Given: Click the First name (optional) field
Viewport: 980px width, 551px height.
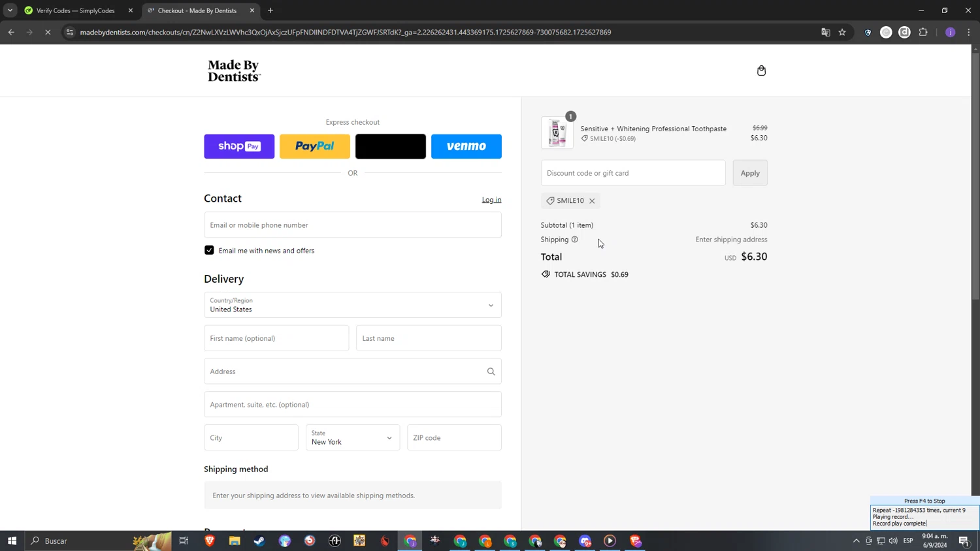Looking at the screenshot, I should click(276, 338).
